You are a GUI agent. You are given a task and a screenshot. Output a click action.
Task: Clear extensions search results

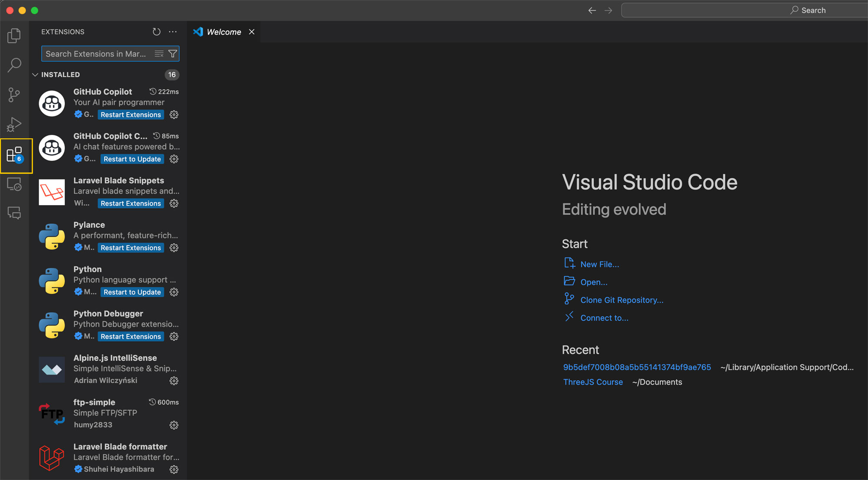point(159,54)
